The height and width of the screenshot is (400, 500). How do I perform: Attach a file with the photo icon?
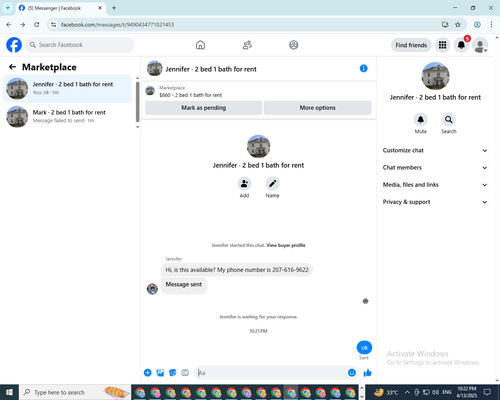pos(160,373)
